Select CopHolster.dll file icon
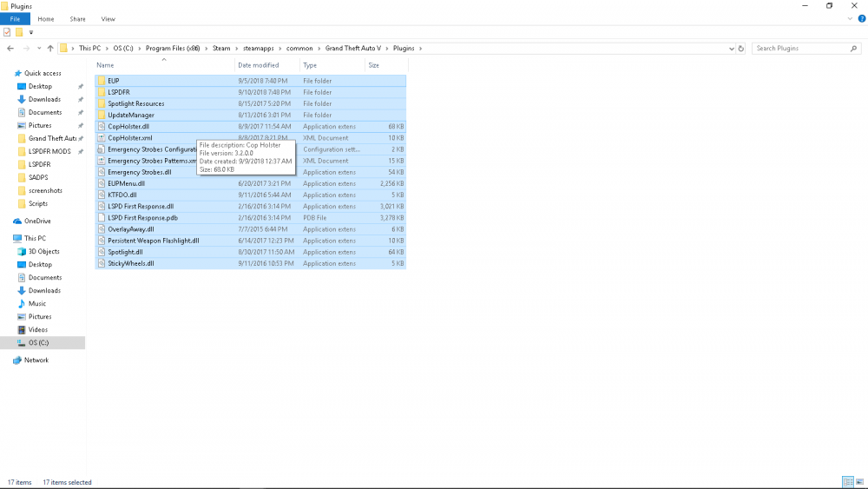This screenshot has width=868, height=489. 102,126
